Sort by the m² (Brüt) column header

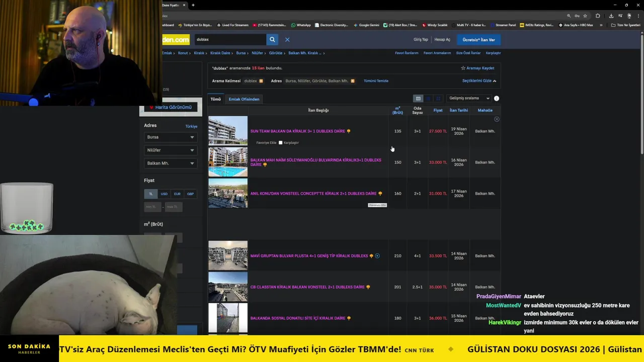(x=397, y=110)
